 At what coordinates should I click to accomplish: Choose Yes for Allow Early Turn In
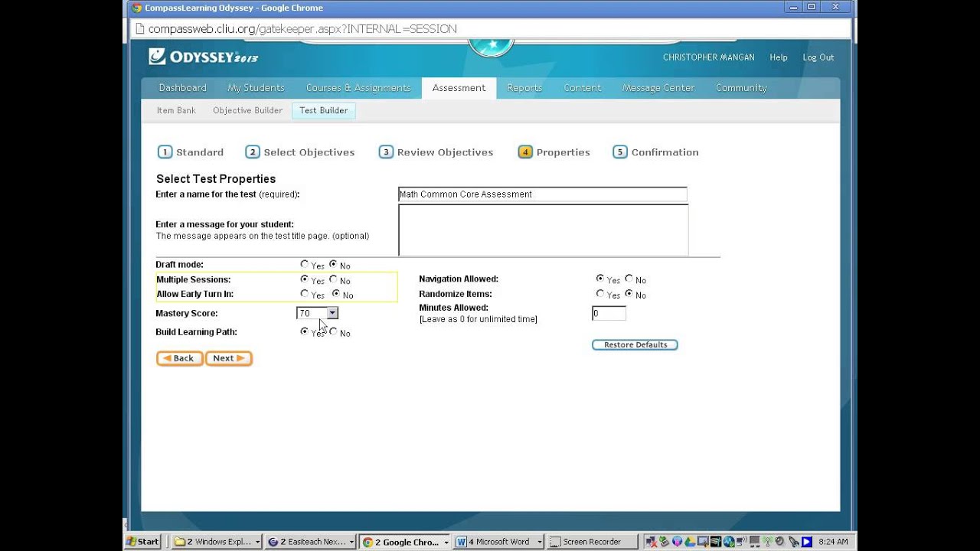[x=305, y=294]
